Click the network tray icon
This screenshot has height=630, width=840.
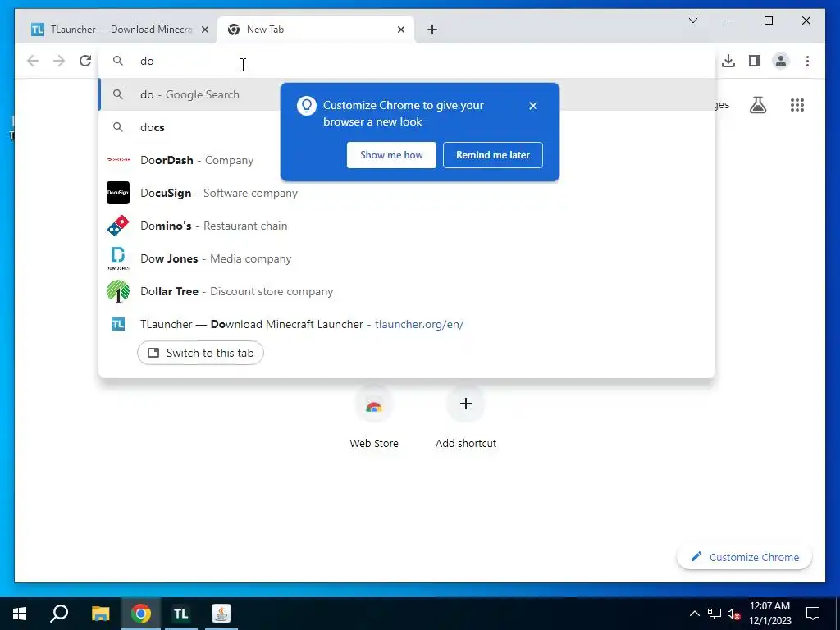714,614
